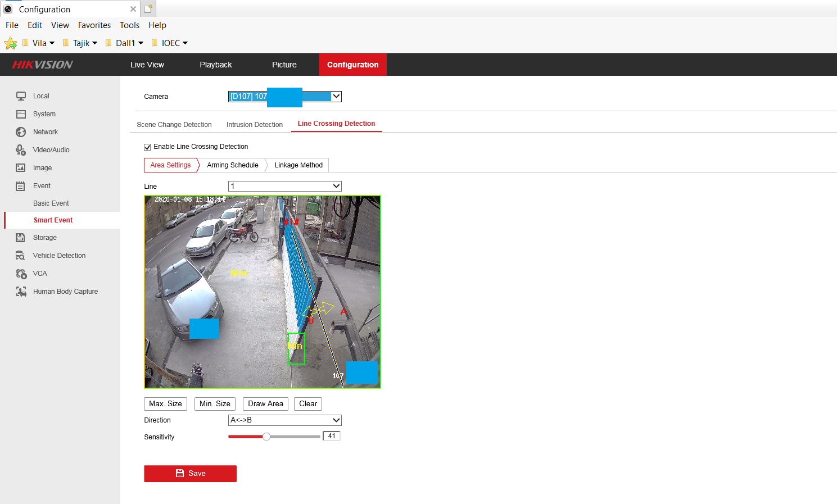The width and height of the screenshot is (837, 504).
Task: Click the Local monitor icon in sidebar
Action: pos(21,96)
